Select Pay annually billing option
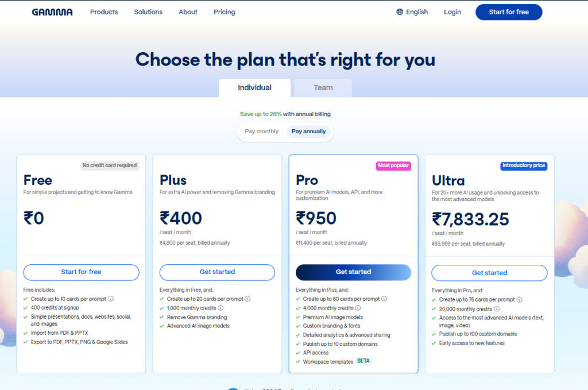The image size is (588, 390). [x=309, y=132]
